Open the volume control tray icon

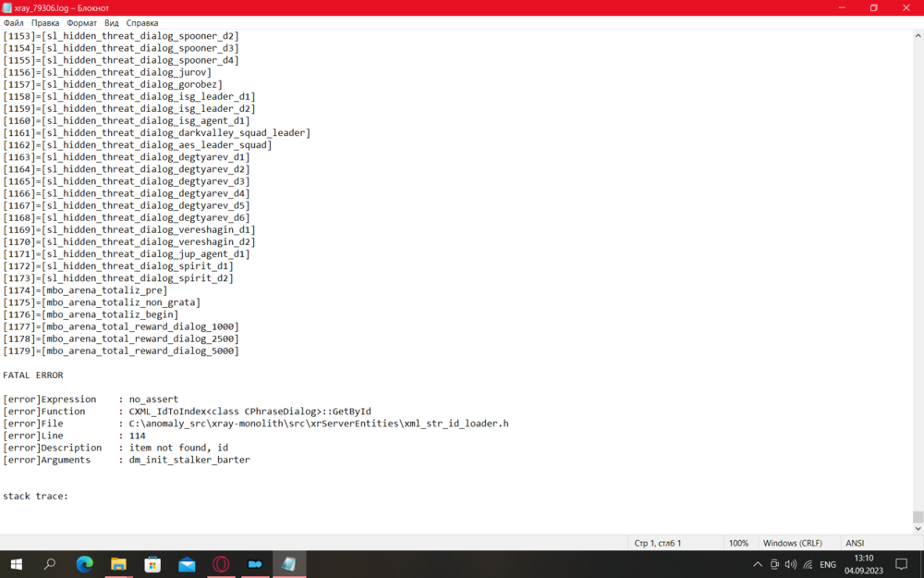pos(791,564)
